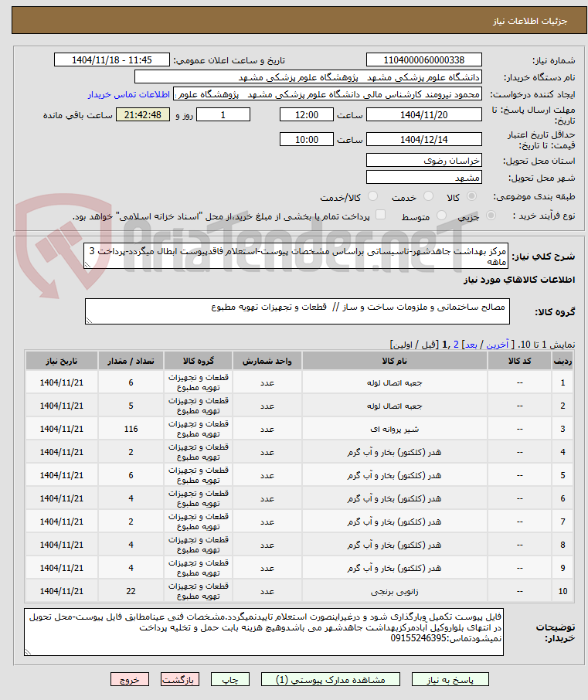Click the توضیحات خریدار text area
The width and height of the screenshot is (588, 700).
pos(263,632)
